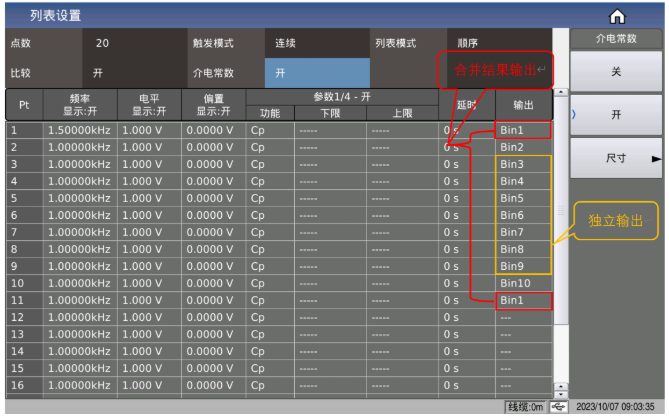669x419 pixels.
Task: Select row 12 empty output cell
Action: pos(524,317)
